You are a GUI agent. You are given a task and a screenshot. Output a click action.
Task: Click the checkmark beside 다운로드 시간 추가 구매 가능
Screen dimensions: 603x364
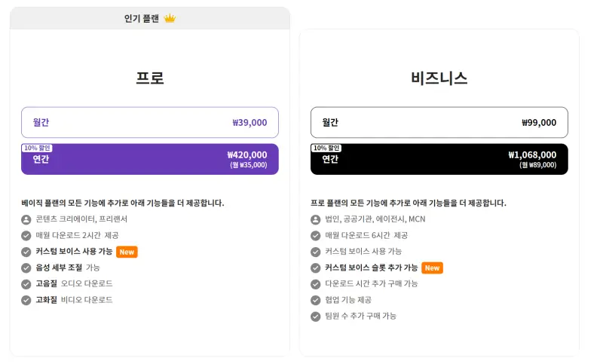pyautogui.click(x=315, y=284)
